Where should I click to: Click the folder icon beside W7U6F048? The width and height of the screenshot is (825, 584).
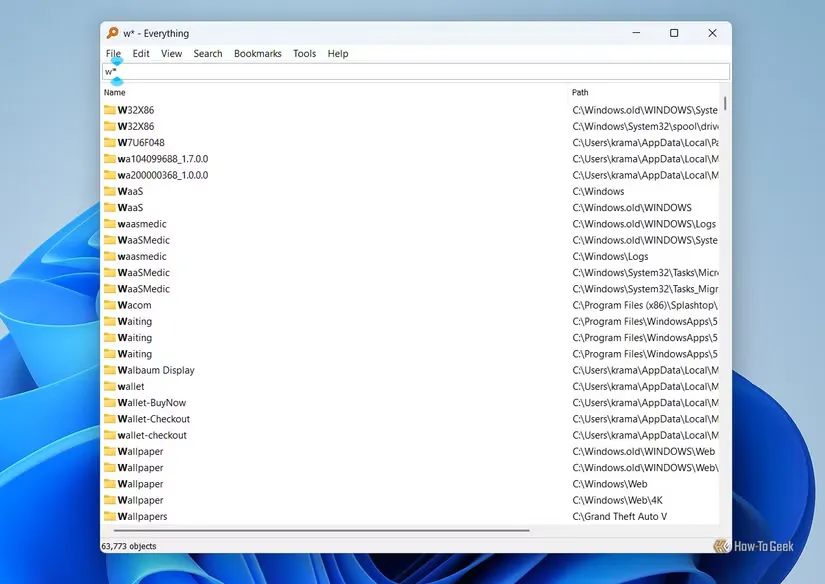[111, 142]
